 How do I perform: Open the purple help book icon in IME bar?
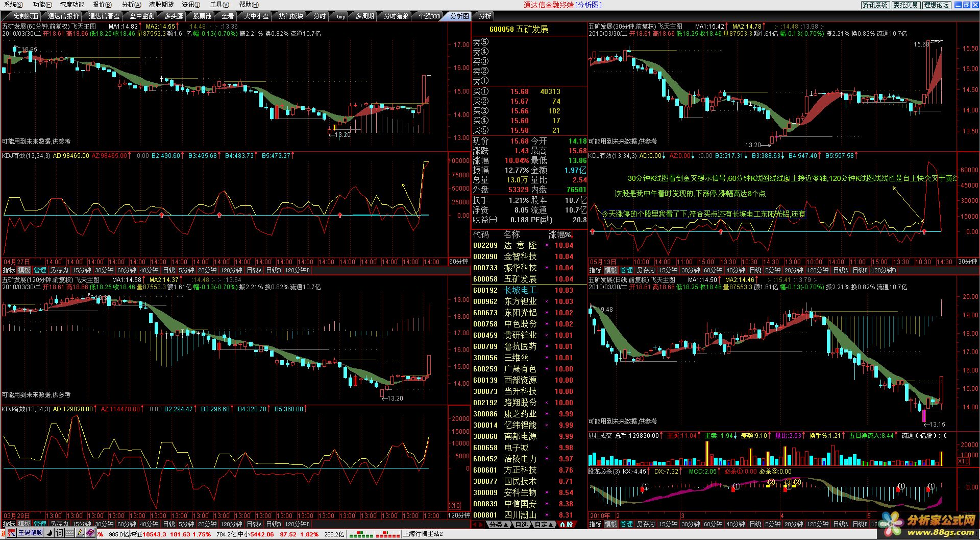pos(90,533)
